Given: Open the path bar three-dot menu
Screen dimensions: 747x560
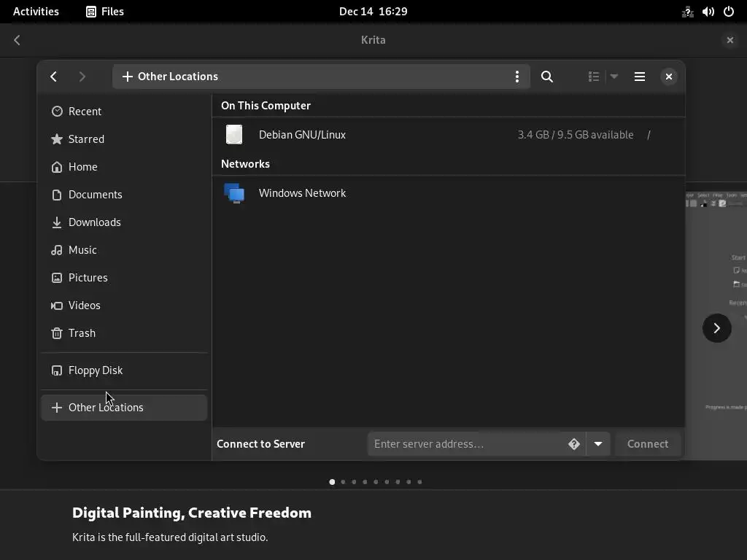Looking at the screenshot, I should (x=517, y=77).
